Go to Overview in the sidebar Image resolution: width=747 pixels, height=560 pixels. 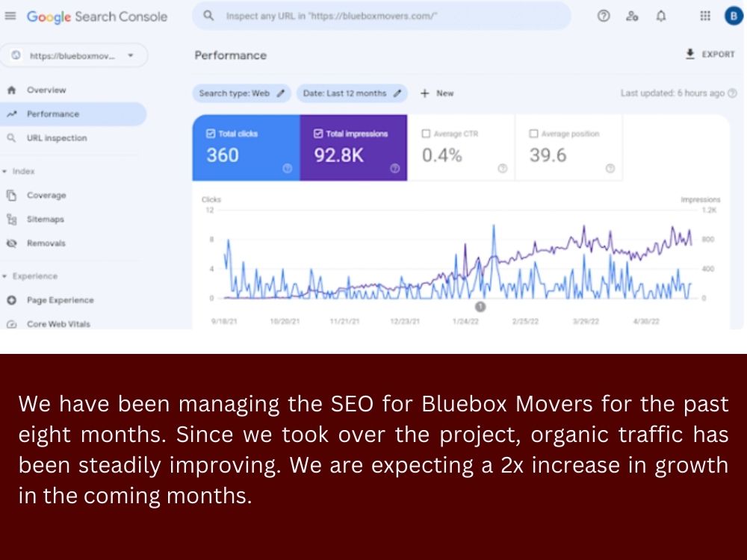(46, 90)
